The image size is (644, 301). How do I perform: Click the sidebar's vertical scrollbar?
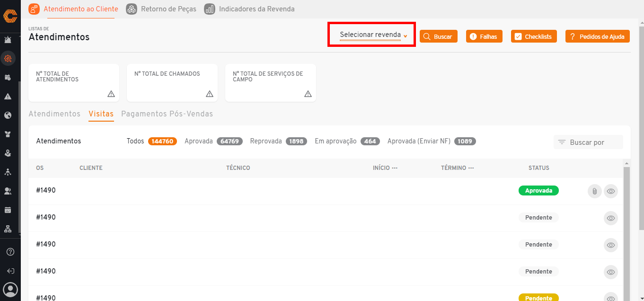pyautogui.click(x=19, y=158)
